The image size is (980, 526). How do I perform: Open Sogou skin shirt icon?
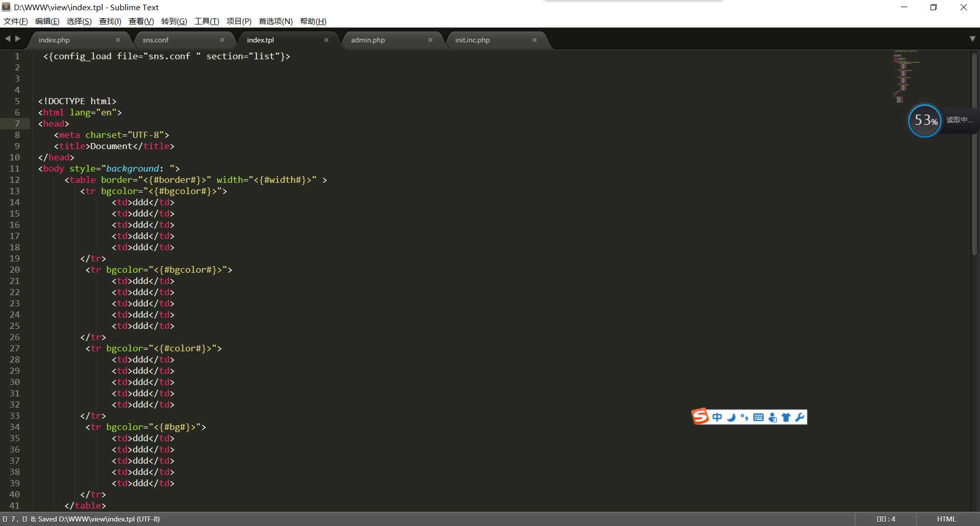click(786, 417)
